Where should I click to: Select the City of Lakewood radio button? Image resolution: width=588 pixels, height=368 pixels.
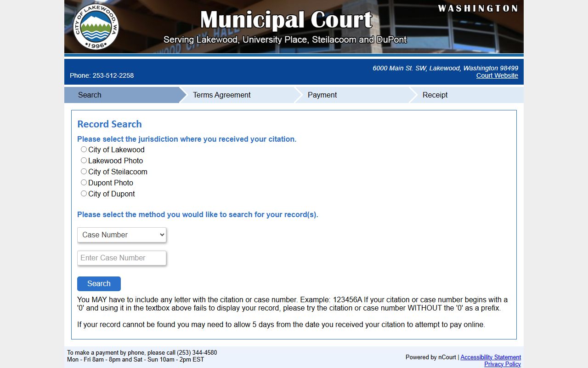84,149
